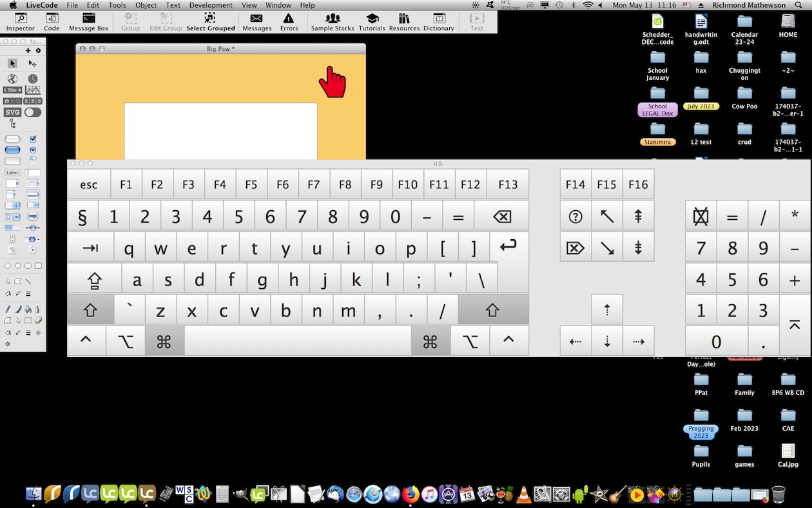
Task: Open the Object menu
Action: pyautogui.click(x=146, y=5)
